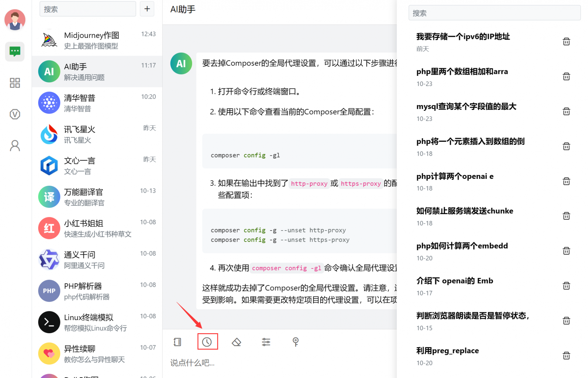Open history item php将一个元素插入到数组的倒
Screen dimensions: 588x378
(470, 141)
